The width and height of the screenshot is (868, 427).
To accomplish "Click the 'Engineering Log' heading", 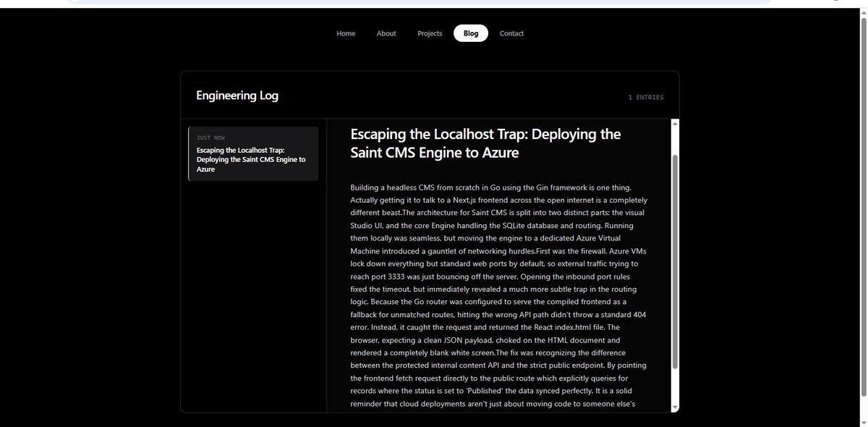I will [x=237, y=96].
